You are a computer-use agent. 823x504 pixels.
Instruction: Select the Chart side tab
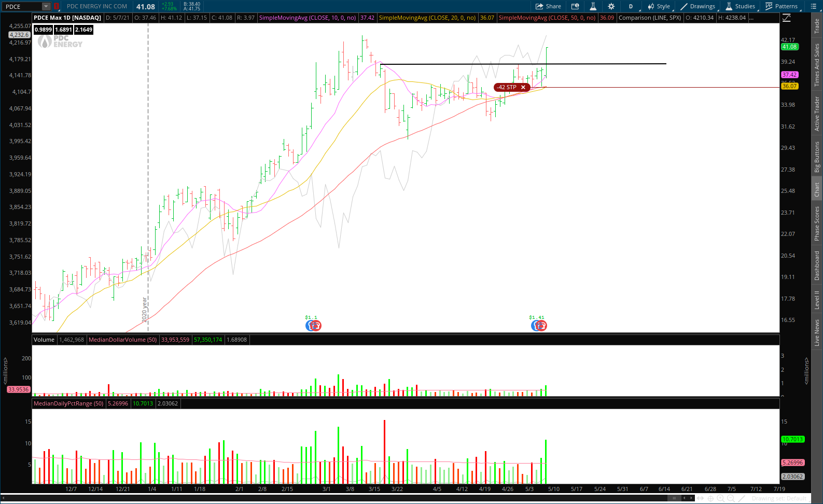(817, 189)
